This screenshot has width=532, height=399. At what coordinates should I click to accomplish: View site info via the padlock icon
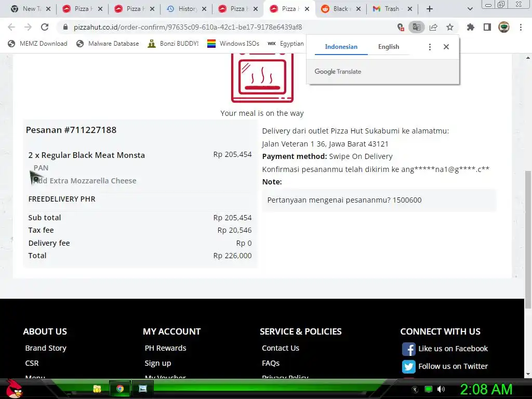point(65,27)
